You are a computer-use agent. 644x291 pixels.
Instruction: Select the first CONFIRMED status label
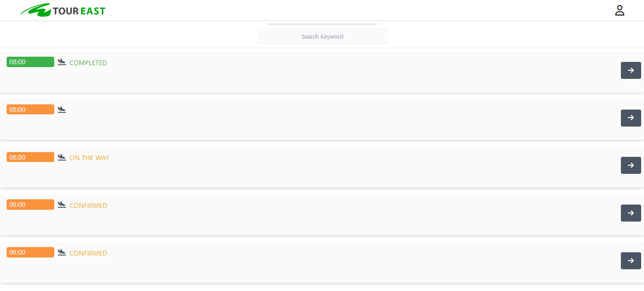[88, 205]
